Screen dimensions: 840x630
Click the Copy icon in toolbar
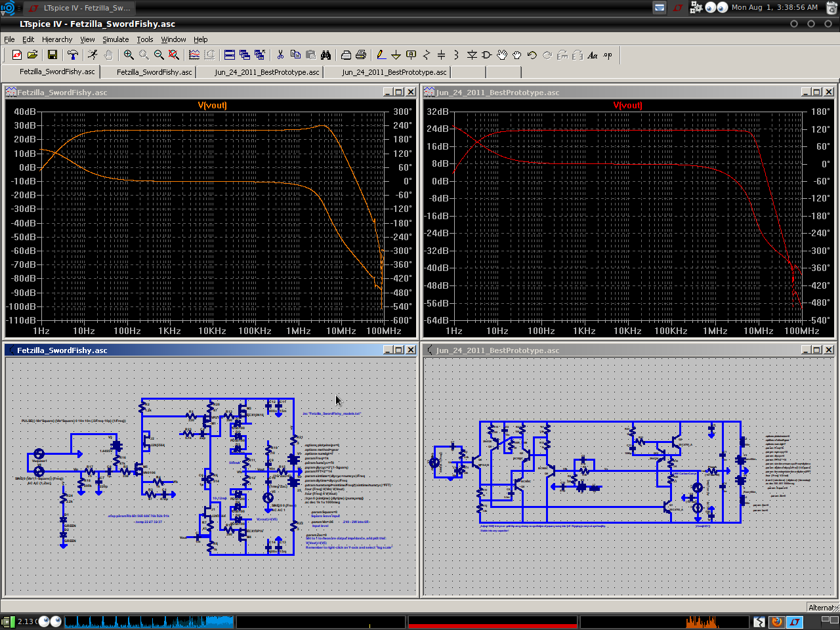pyautogui.click(x=295, y=55)
